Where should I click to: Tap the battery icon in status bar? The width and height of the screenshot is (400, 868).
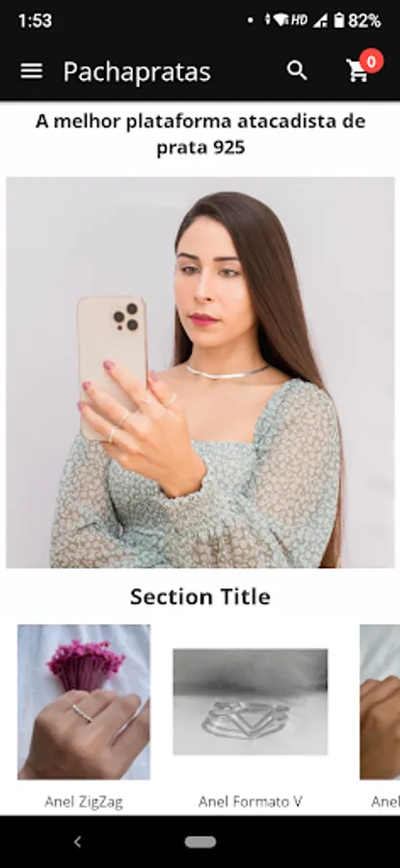[x=338, y=21]
